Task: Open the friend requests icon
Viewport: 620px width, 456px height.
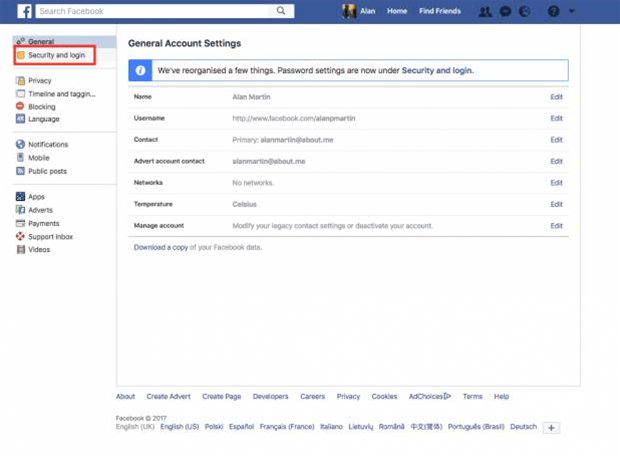Action: (x=485, y=11)
